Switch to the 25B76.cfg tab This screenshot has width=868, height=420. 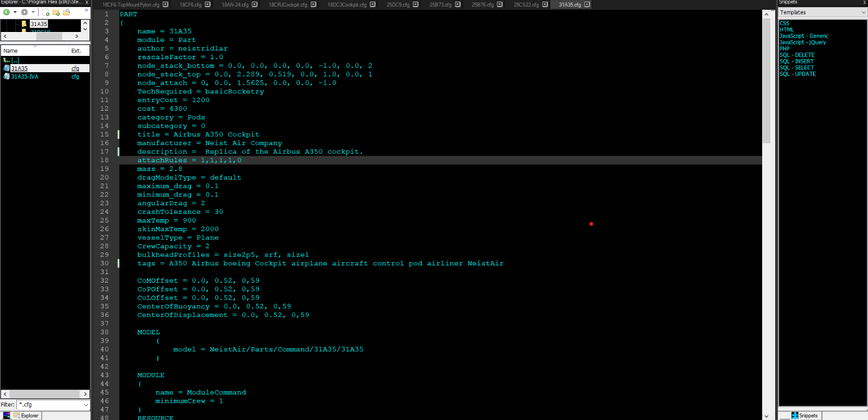[x=482, y=5]
